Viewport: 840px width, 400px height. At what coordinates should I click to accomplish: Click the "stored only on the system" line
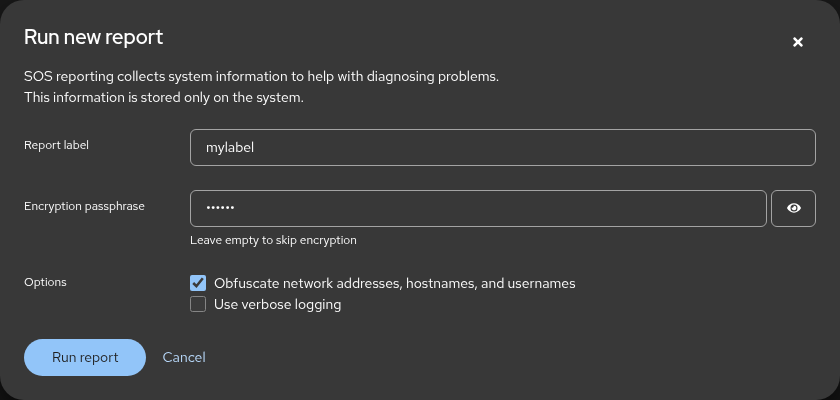coord(164,98)
